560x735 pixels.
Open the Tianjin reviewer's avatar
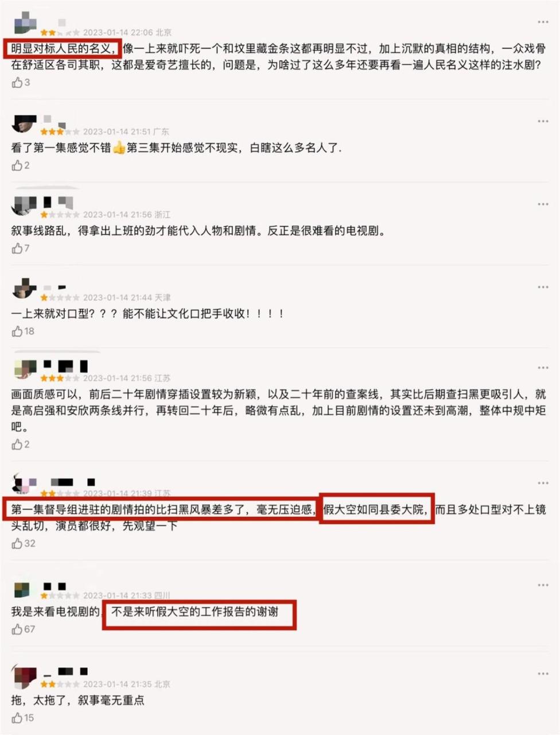25,289
